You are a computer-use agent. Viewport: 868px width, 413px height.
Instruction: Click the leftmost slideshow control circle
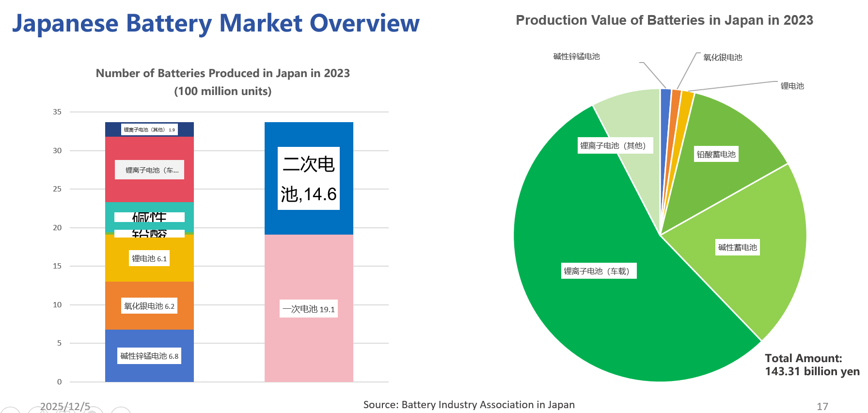(x=10, y=411)
